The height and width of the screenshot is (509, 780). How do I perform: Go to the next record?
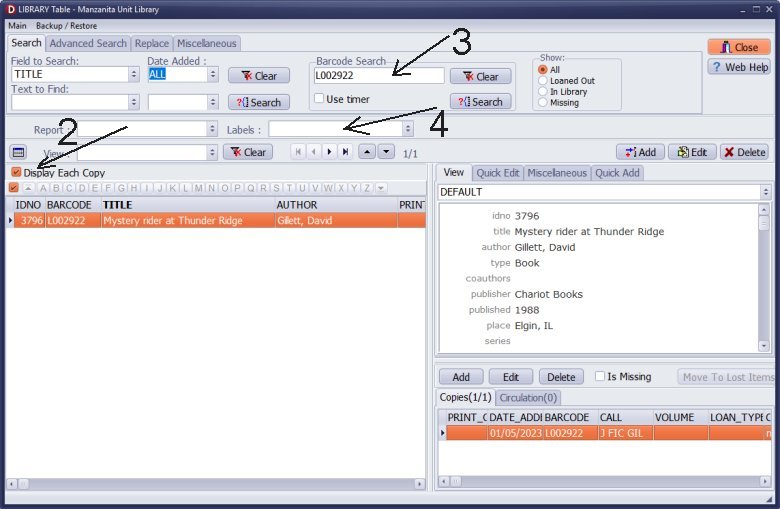(x=329, y=152)
